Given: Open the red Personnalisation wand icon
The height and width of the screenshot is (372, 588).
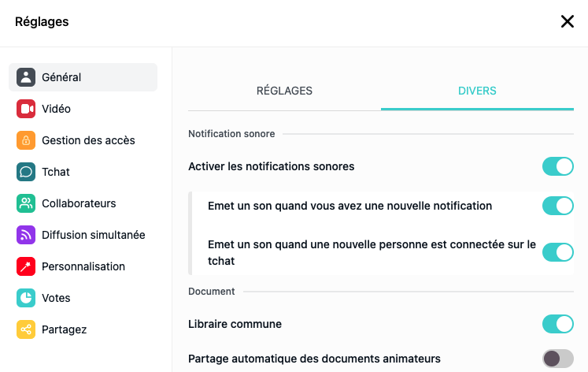Looking at the screenshot, I should 26,266.
